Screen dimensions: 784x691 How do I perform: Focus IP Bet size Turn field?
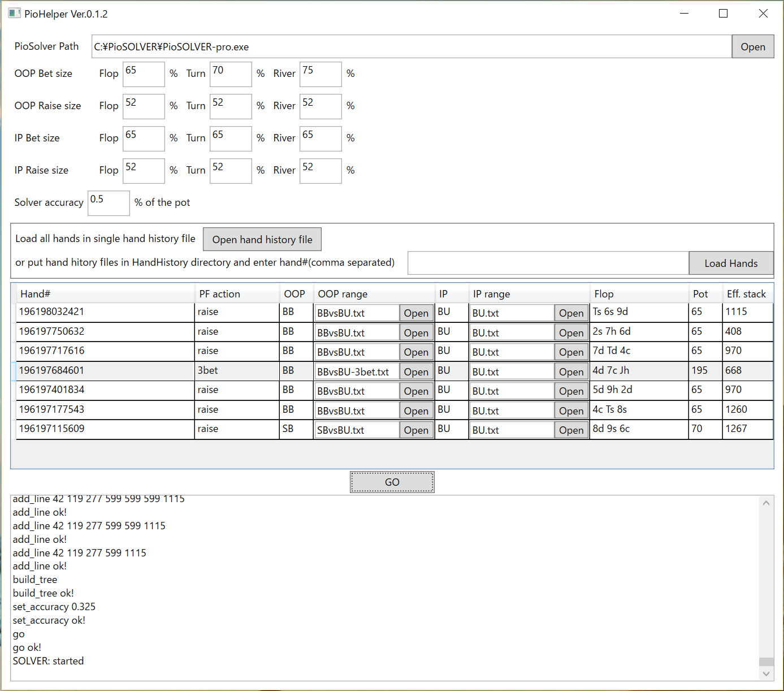pos(231,139)
